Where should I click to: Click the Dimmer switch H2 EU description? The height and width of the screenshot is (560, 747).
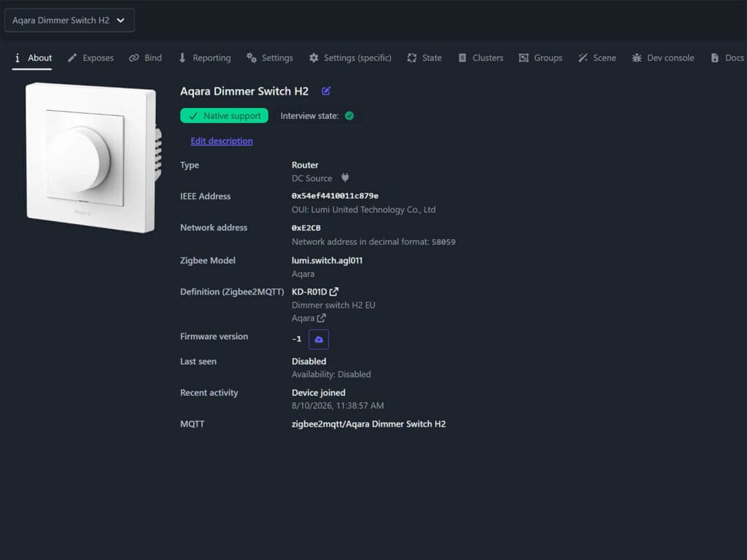[x=333, y=305]
